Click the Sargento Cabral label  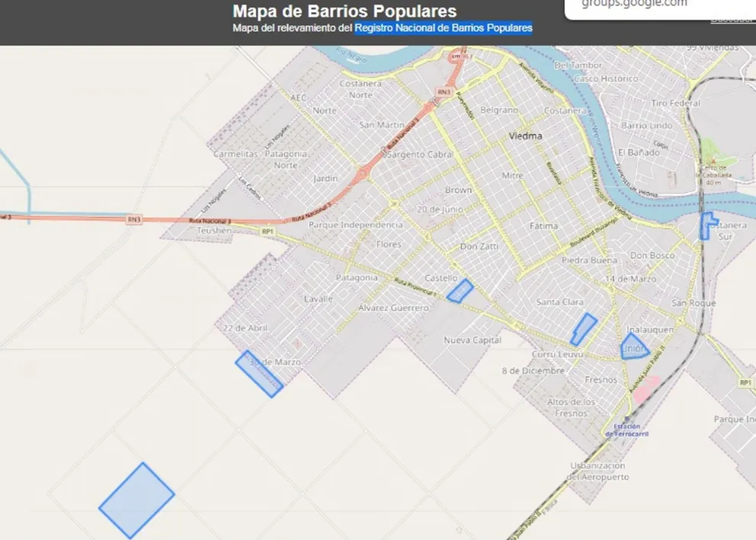[420, 155]
